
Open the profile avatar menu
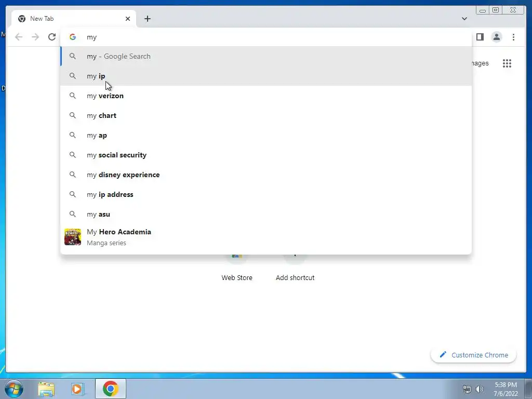click(496, 37)
